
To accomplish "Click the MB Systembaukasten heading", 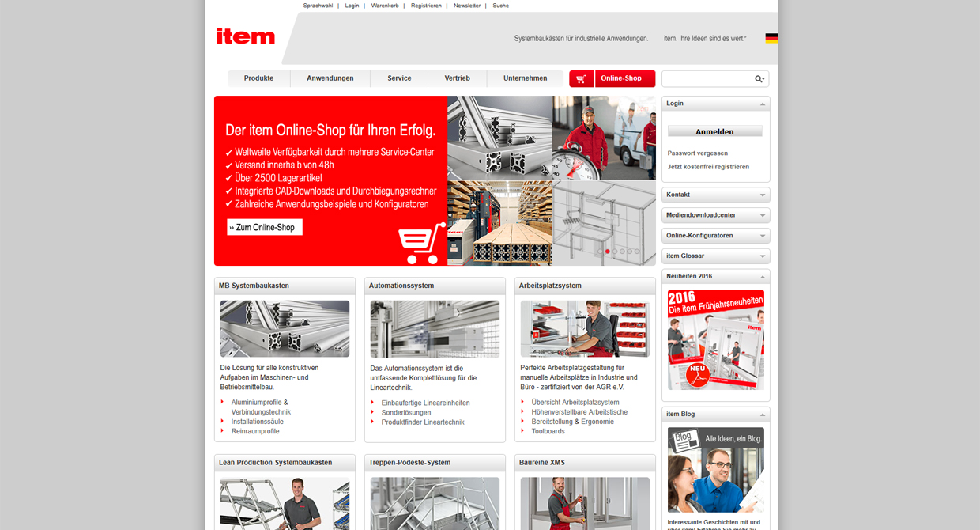I will coord(254,286).
